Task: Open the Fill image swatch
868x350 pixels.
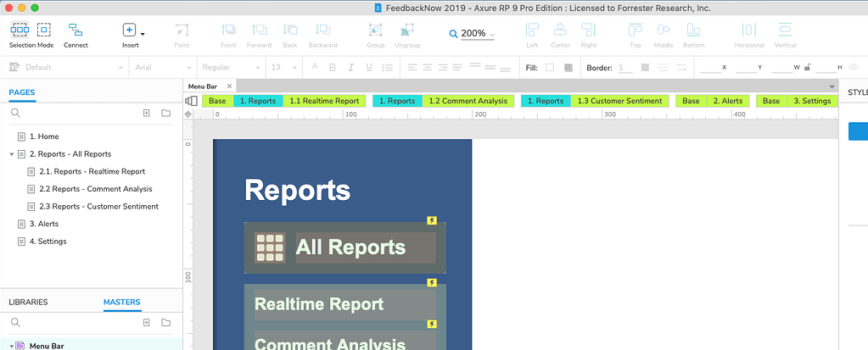Action: tap(568, 68)
